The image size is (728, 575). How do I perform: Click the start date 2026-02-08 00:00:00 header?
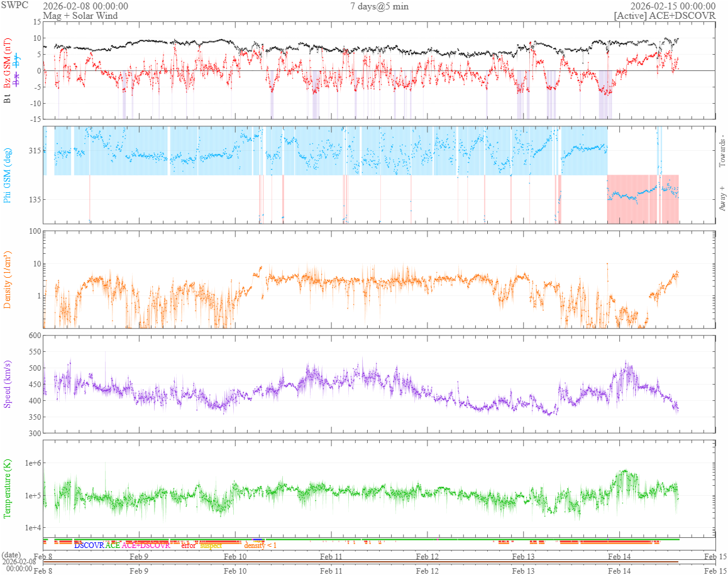click(85, 6)
